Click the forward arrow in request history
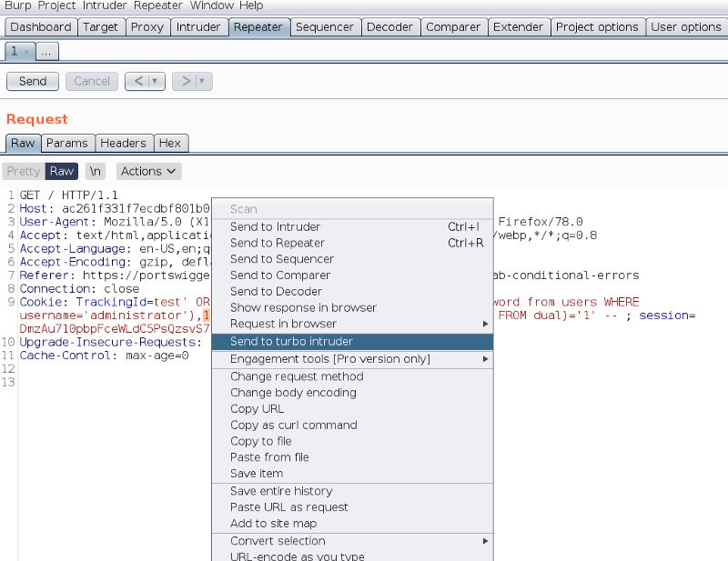The height and width of the screenshot is (561, 728). point(187,81)
